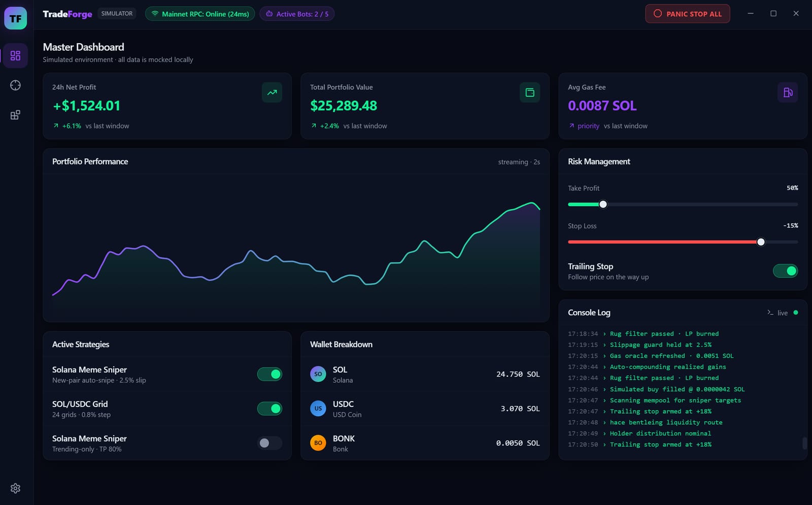The height and width of the screenshot is (505, 812).
Task: Click the USDC token avatar
Action: pyautogui.click(x=318, y=409)
